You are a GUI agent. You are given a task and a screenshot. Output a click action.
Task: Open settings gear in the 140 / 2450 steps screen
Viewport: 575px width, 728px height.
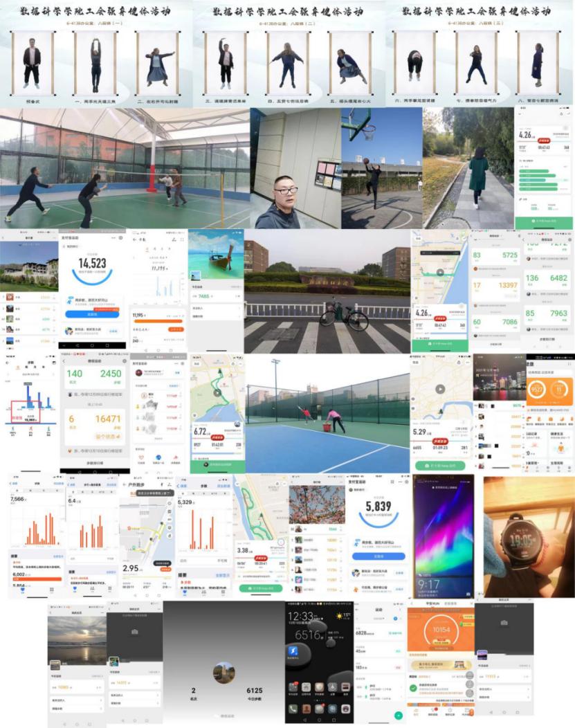point(125,361)
